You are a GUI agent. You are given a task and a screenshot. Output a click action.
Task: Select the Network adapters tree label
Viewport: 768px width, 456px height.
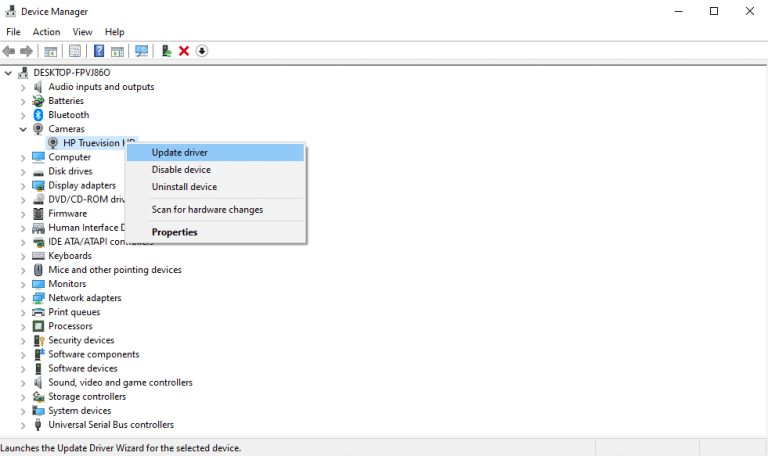85,298
